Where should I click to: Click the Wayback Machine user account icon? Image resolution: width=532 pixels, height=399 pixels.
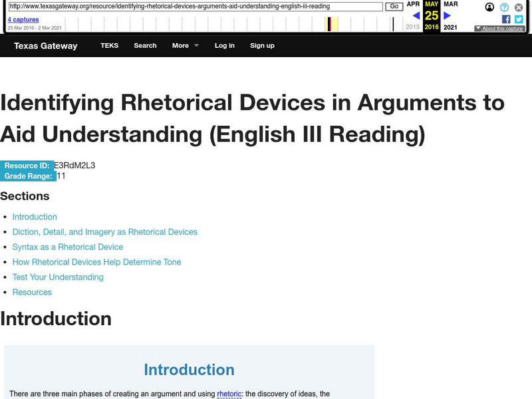coord(490,7)
